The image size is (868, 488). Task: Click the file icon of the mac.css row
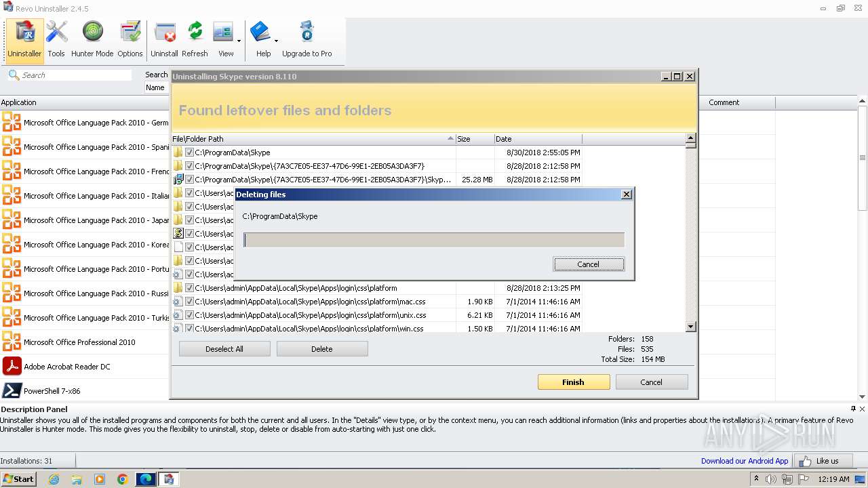coord(178,302)
